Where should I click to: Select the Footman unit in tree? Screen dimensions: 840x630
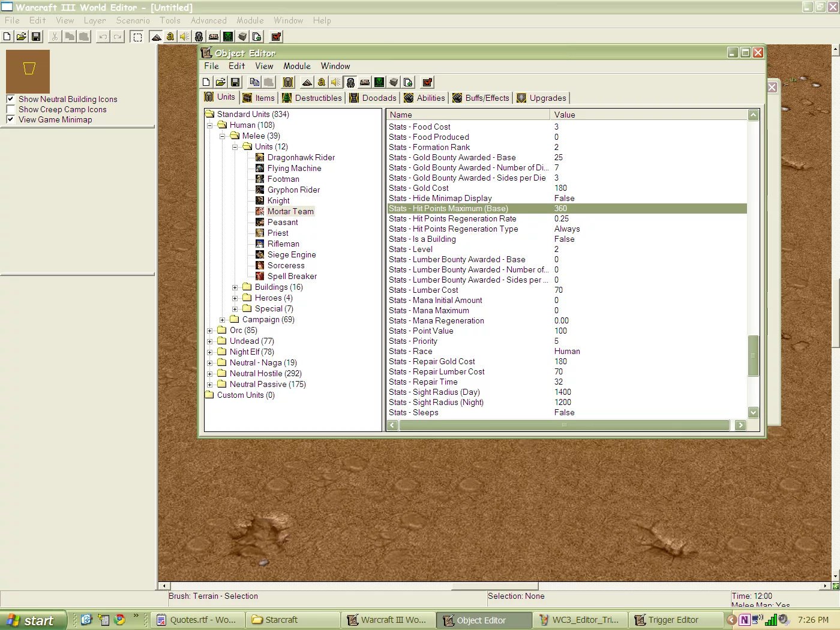(283, 179)
